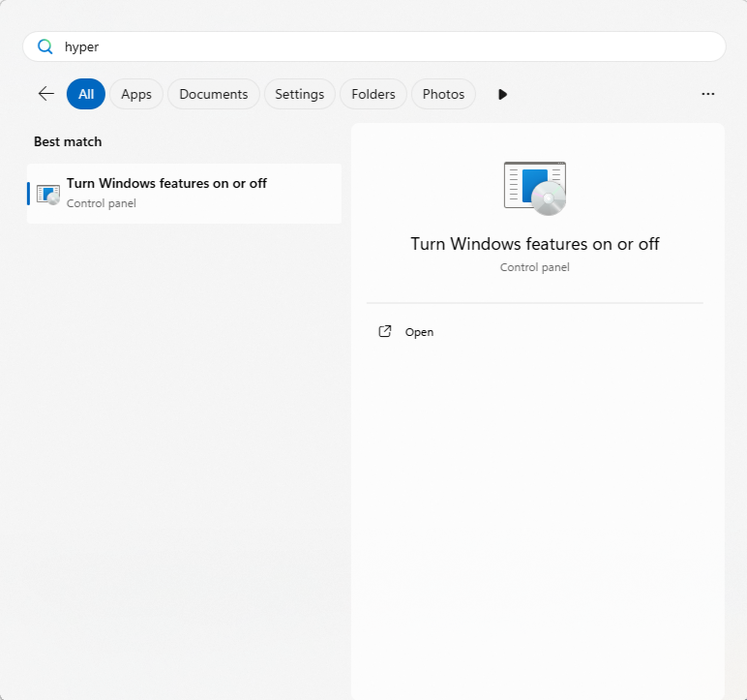Click the search magnifier icon

(x=45, y=46)
